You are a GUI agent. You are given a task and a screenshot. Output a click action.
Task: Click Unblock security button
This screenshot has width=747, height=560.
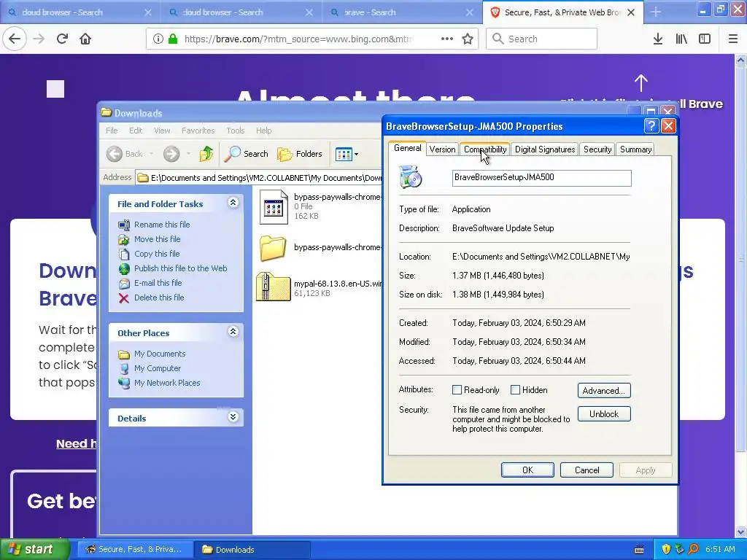pos(603,414)
